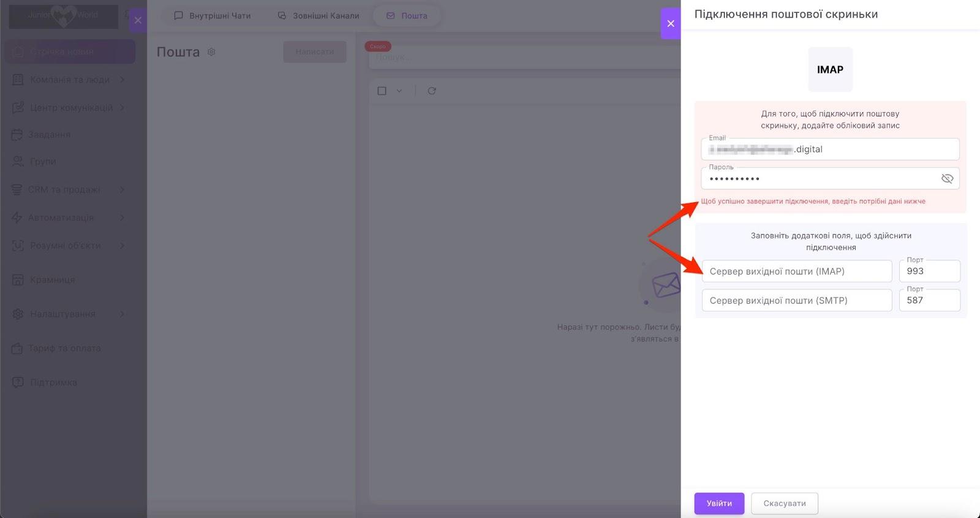Click the Скасувати button
Screen dimensions: 980x518
pyautogui.click(x=785, y=503)
